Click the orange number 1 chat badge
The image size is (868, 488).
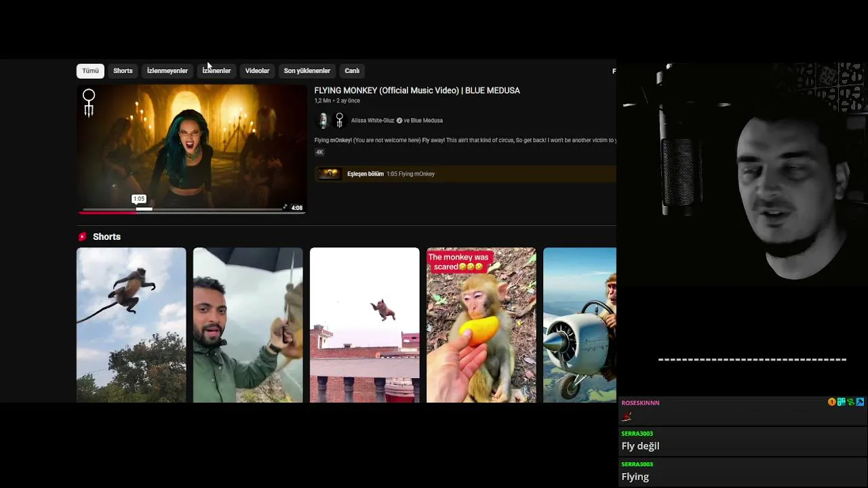coord(832,402)
